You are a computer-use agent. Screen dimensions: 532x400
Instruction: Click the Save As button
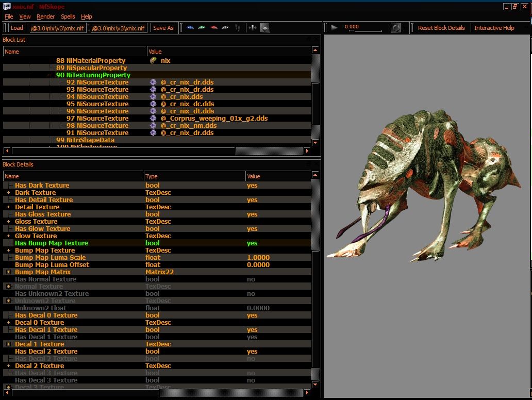point(163,28)
